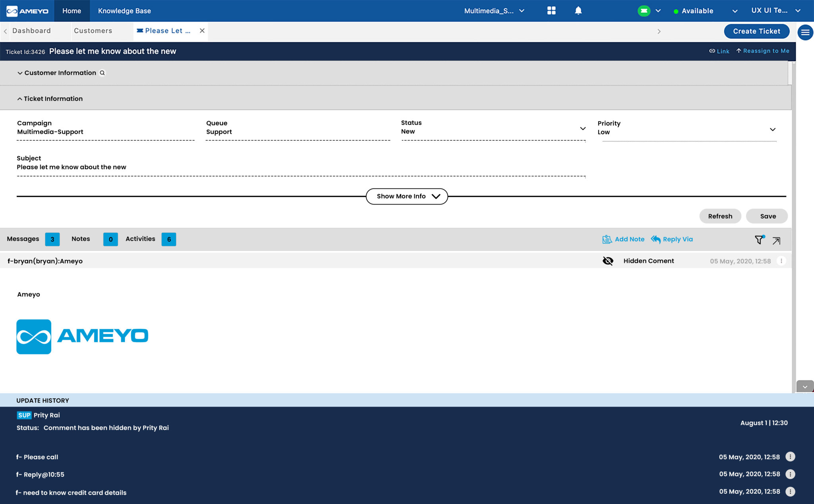This screenshot has width=814, height=504.
Task: Open options for the 'need to know credit card details' entry
Action: pos(790,491)
